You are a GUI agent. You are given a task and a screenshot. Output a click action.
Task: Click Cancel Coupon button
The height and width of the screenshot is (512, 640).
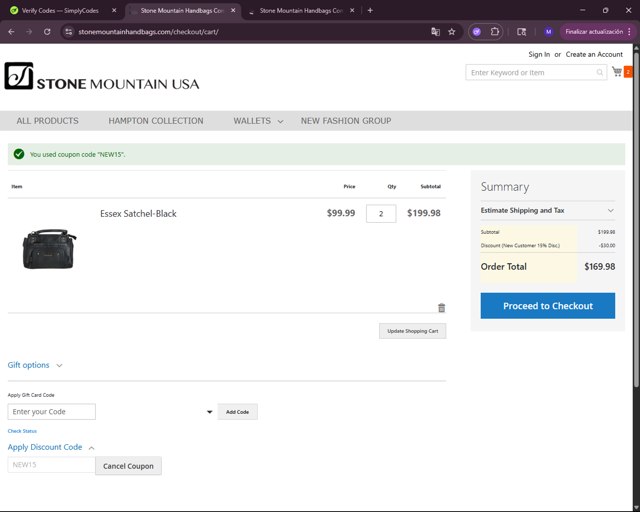(129, 466)
